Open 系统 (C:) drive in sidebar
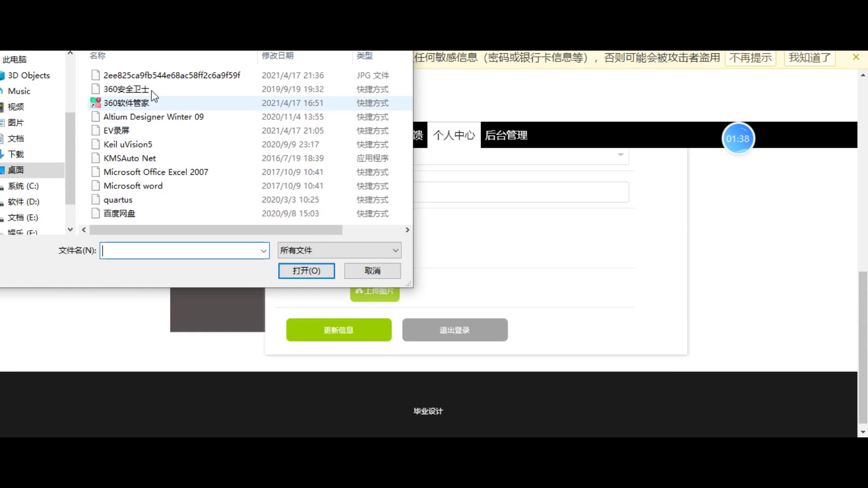The image size is (868, 488). [x=23, y=186]
